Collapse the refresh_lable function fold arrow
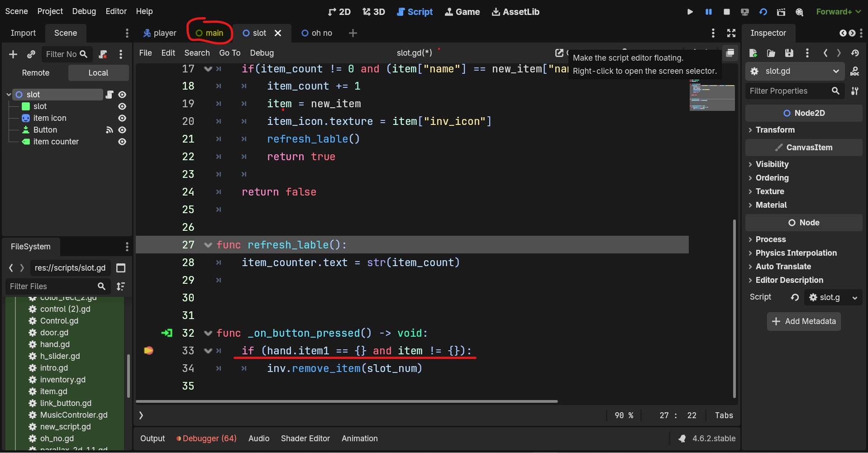 pyautogui.click(x=208, y=245)
